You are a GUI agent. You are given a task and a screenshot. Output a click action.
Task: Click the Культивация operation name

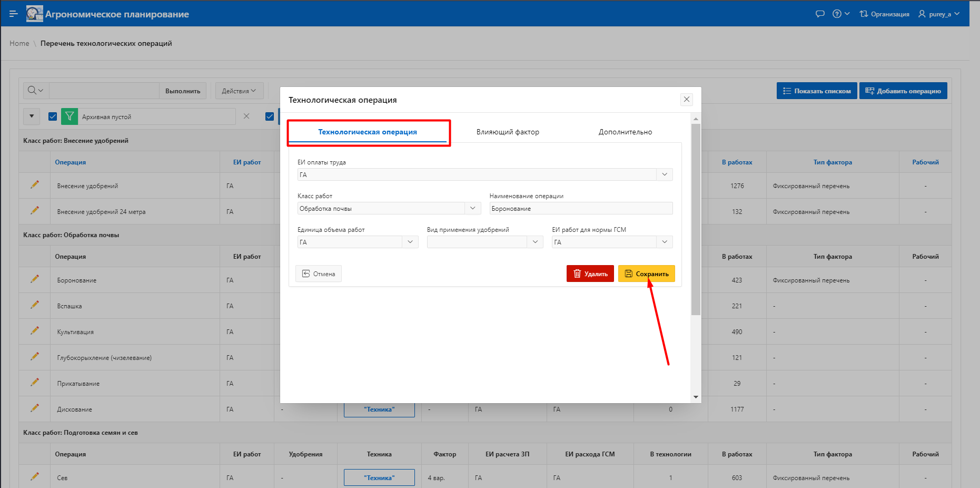75,332
